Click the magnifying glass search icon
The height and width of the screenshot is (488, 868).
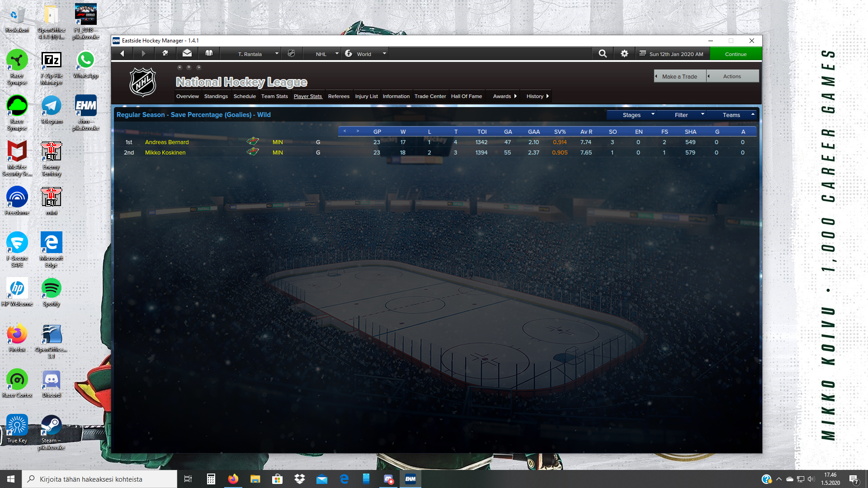pyautogui.click(x=603, y=53)
